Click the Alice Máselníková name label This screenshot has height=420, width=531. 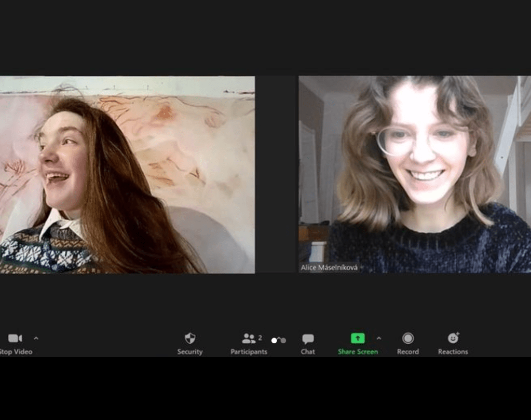329,268
